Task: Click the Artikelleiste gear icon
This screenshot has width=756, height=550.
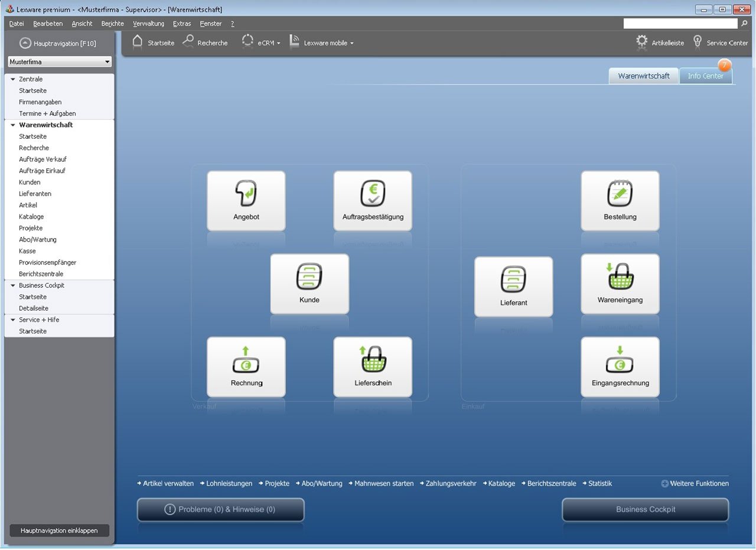Action: [x=642, y=41]
